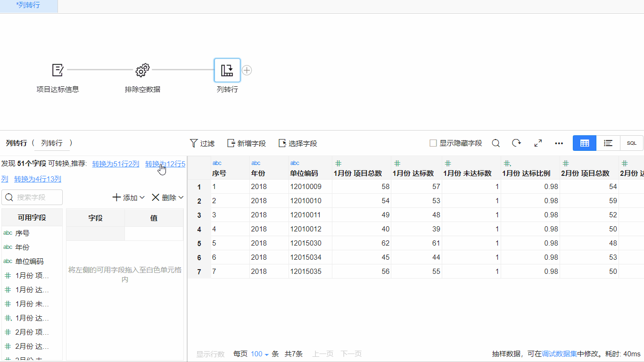Open the SQL view tab
This screenshot has width=644, height=362.
pos(632,143)
